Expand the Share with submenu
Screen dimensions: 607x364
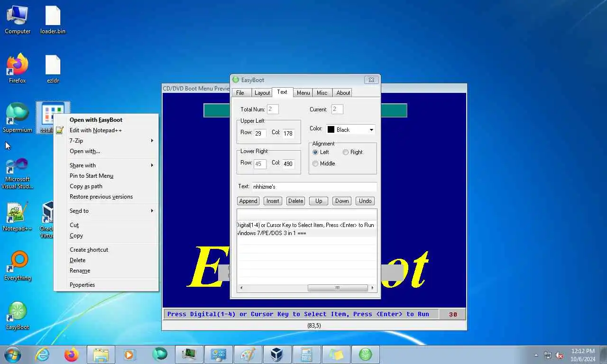106,165
